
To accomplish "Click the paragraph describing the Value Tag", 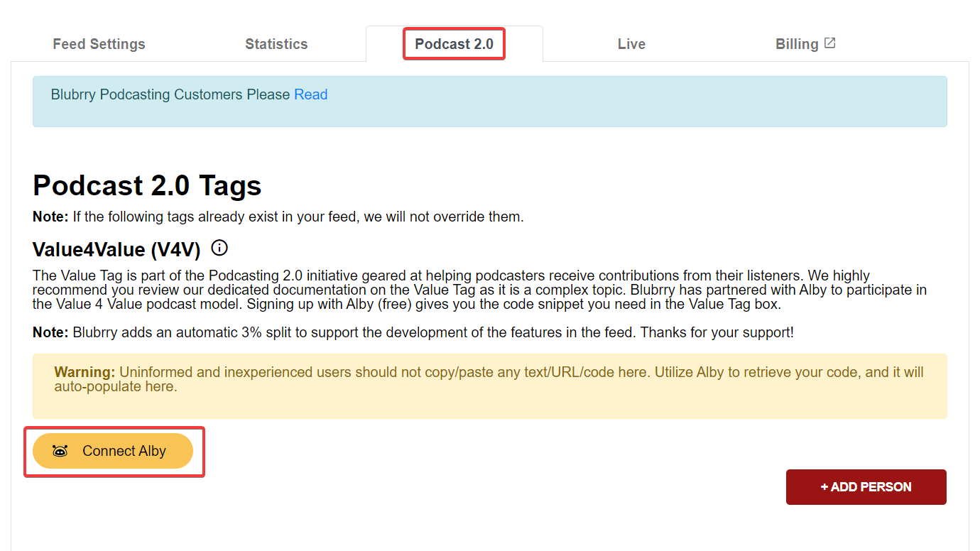I will pos(479,290).
